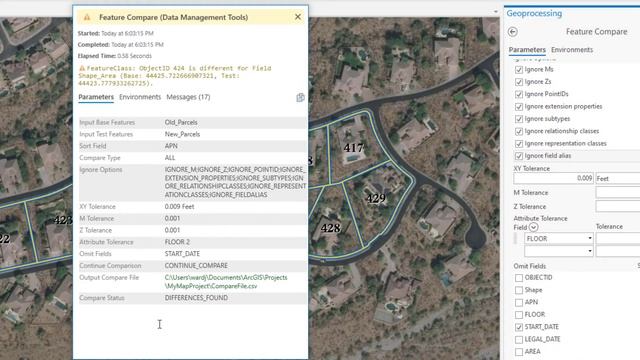
Task: Check the APN omit field checkbox
Action: 519,302
